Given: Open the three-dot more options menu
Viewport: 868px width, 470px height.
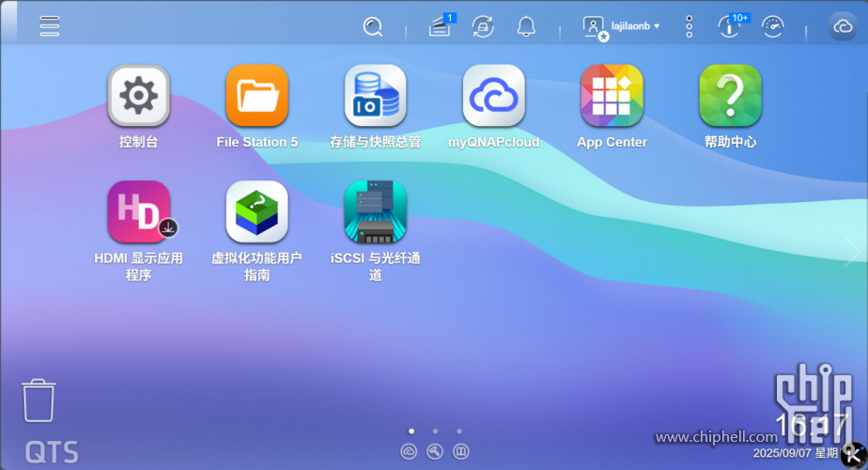Looking at the screenshot, I should click(x=690, y=26).
